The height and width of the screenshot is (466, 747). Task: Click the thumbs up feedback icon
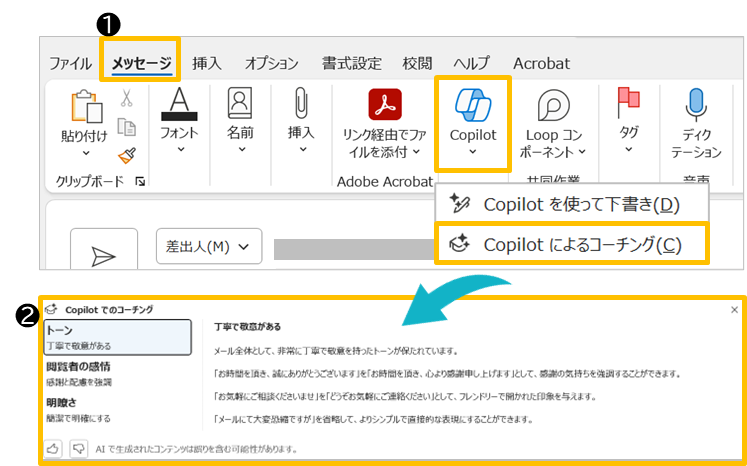(x=54, y=448)
